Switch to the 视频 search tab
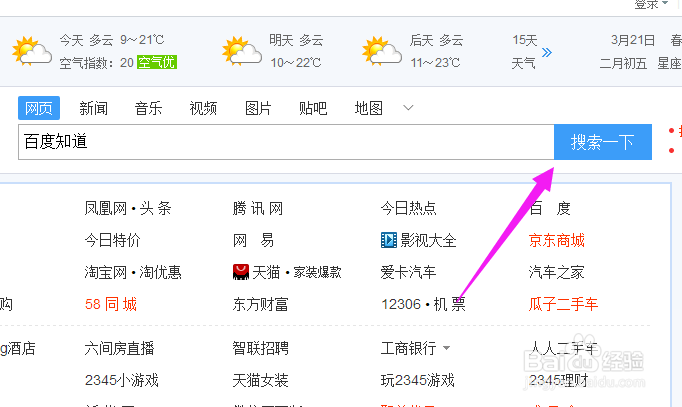 point(203,108)
